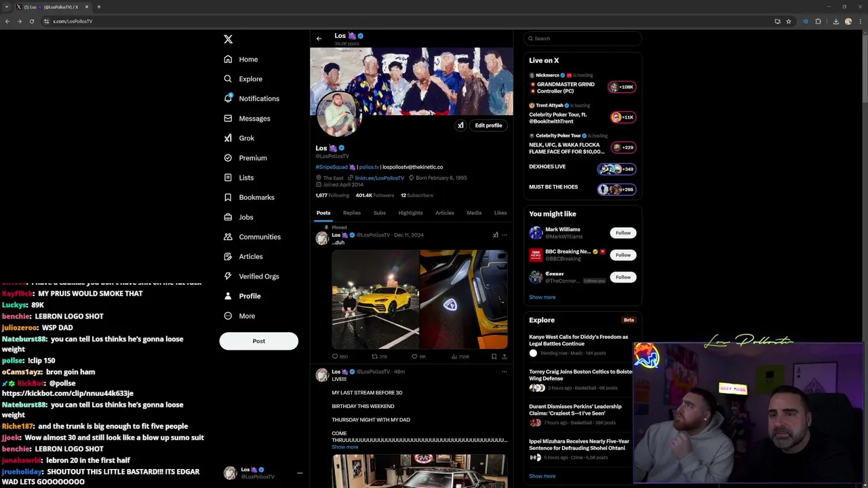This screenshot has width=868, height=488.
Task: Switch to the Replies tab
Action: (351, 213)
